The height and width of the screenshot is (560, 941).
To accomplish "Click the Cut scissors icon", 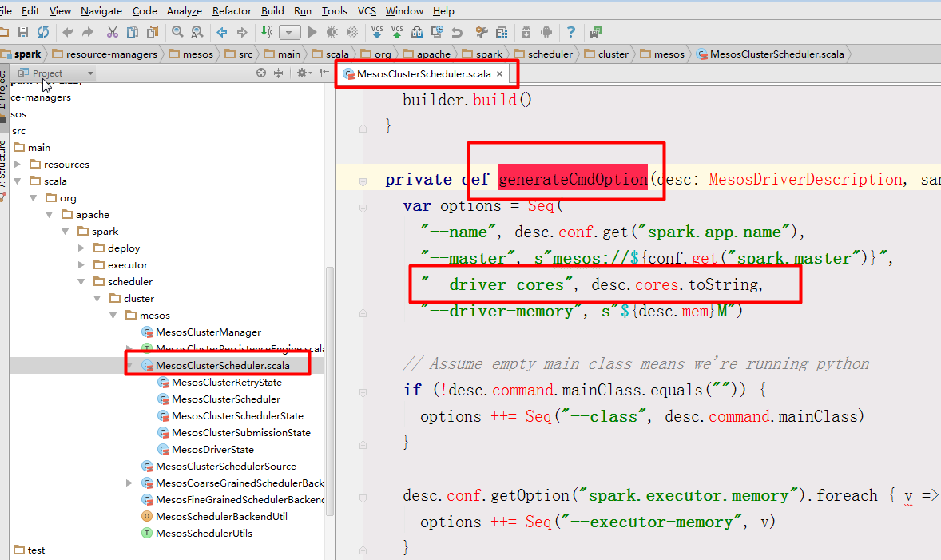I will (x=112, y=32).
